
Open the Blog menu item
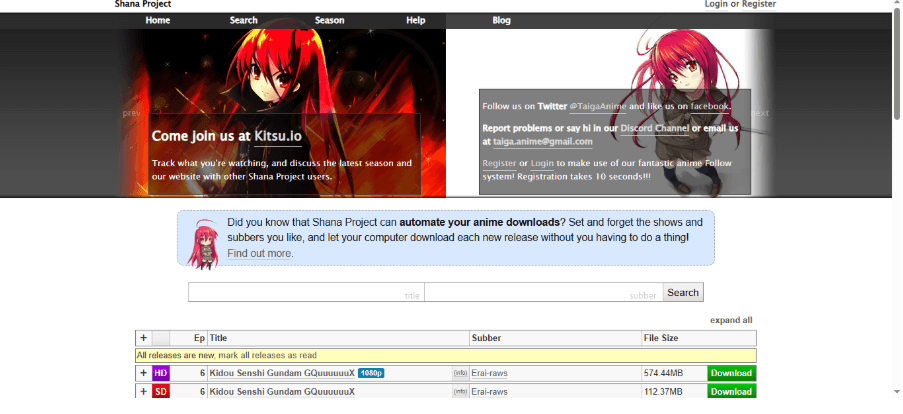[x=501, y=20]
